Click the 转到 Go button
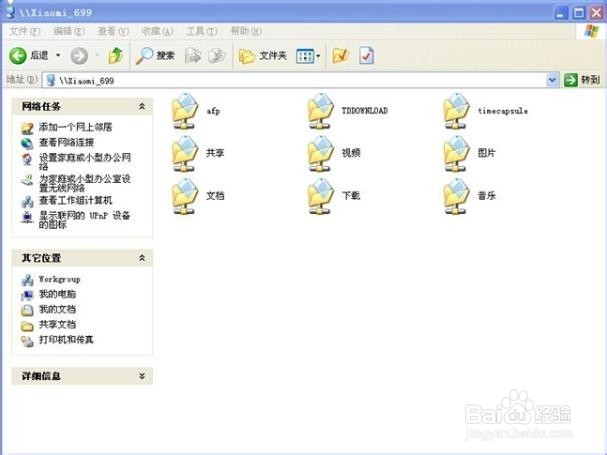 click(582, 80)
